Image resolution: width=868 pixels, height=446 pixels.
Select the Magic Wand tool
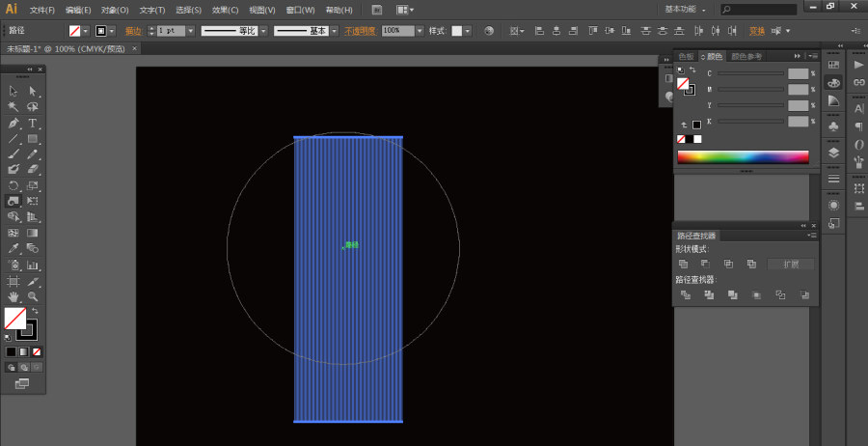(14, 106)
